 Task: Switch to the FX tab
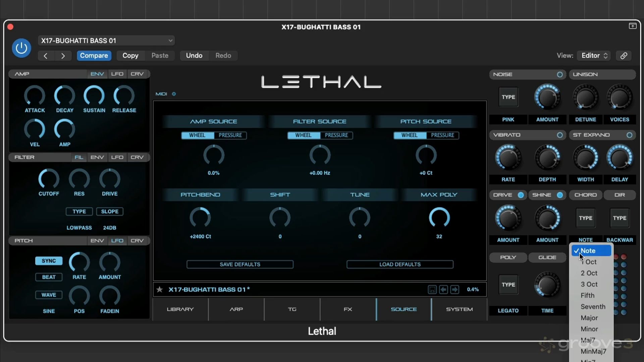[x=348, y=309]
